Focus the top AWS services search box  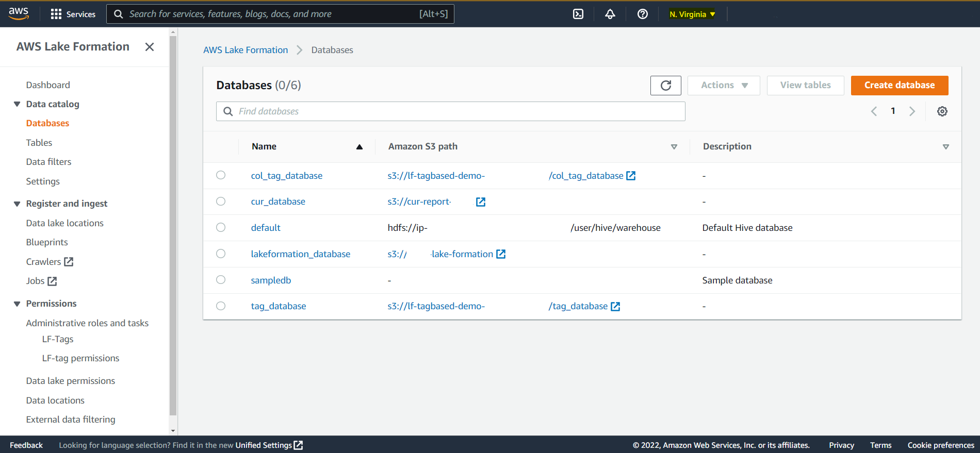[280, 14]
